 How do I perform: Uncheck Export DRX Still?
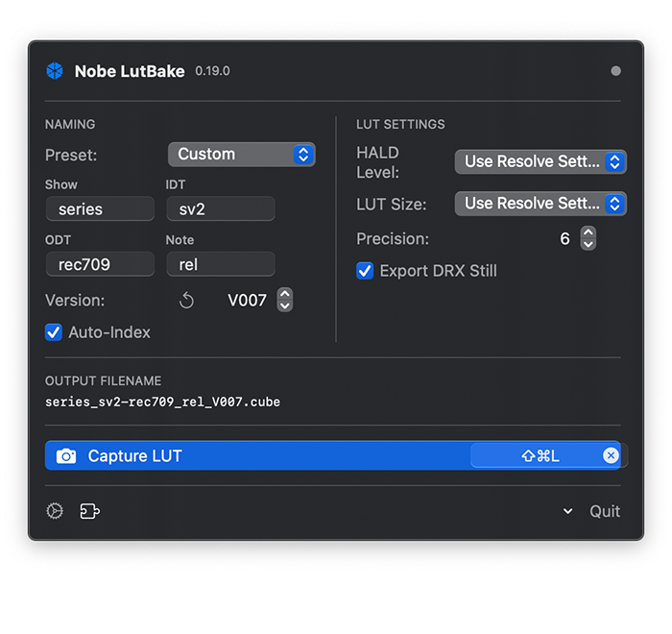pos(365,271)
